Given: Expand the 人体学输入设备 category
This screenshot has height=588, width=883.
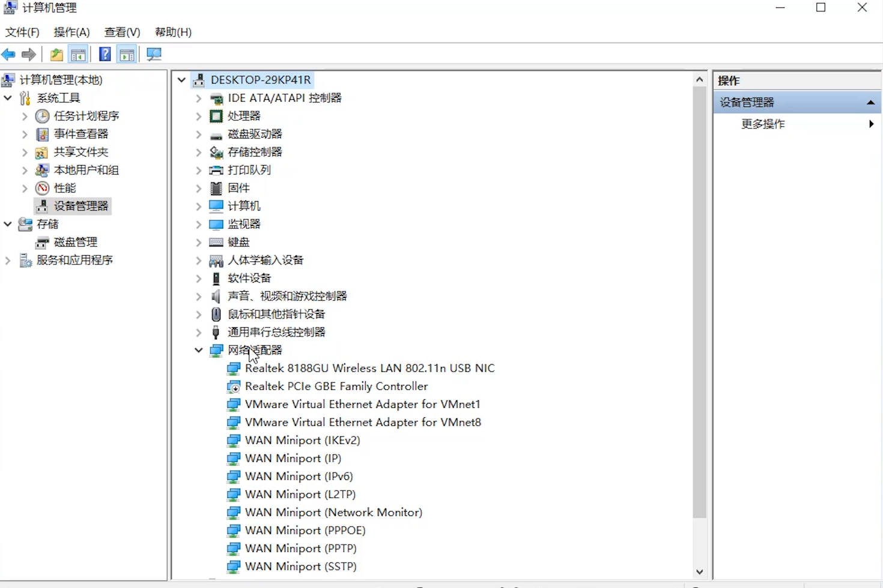Looking at the screenshot, I should [x=199, y=260].
